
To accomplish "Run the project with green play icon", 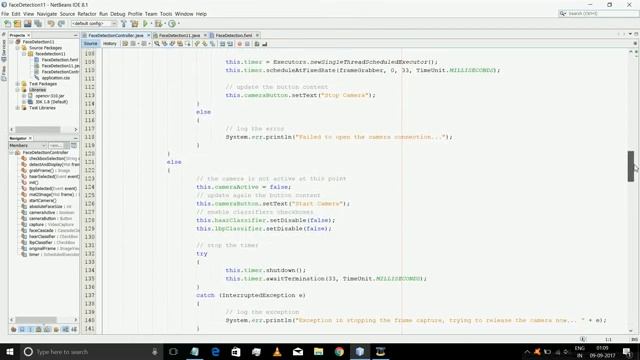I will [145, 24].
